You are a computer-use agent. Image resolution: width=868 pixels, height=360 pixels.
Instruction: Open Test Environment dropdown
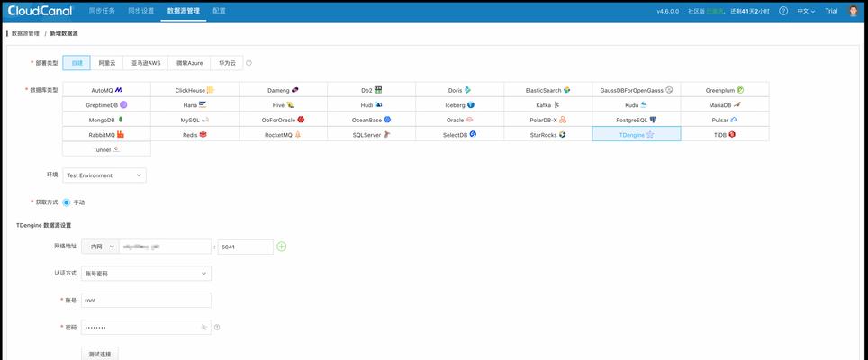coord(104,175)
